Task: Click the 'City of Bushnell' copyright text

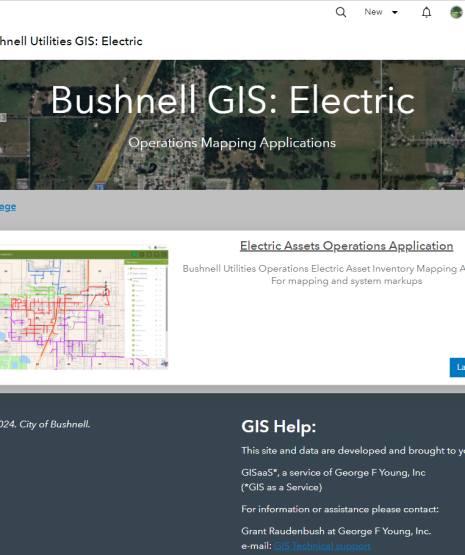Action: pos(45,424)
